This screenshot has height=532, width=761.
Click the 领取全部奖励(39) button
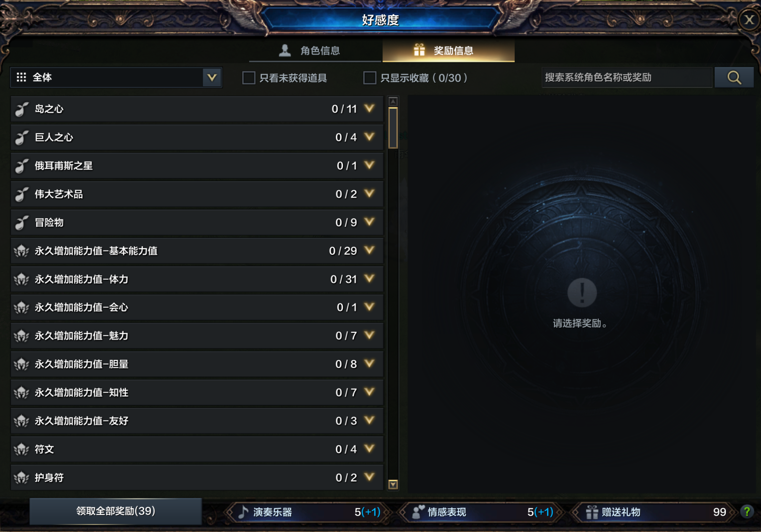point(116,511)
